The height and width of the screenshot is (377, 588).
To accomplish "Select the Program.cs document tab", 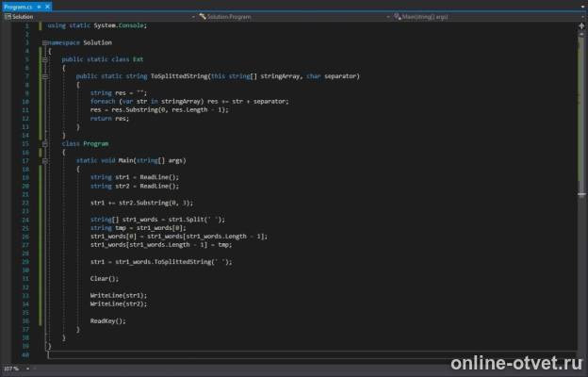I will 18,7.
